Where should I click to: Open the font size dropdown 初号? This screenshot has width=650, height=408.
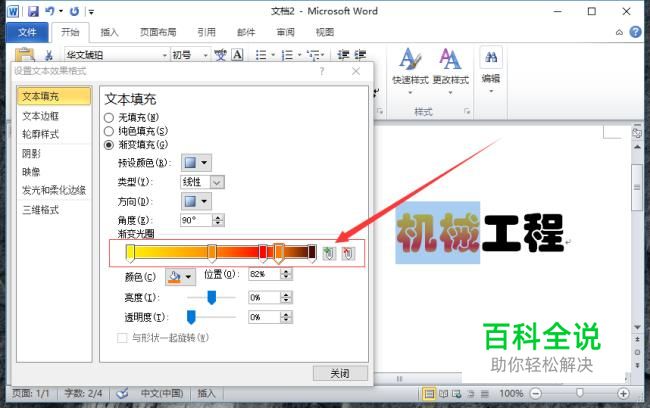pos(205,55)
